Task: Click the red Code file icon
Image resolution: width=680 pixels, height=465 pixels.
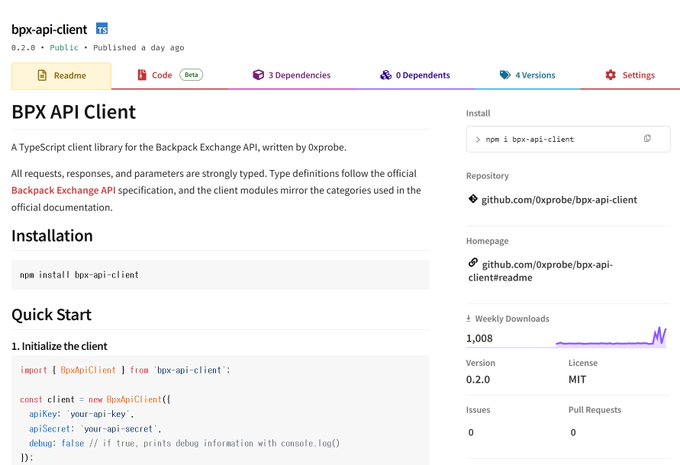Action: pos(142,75)
